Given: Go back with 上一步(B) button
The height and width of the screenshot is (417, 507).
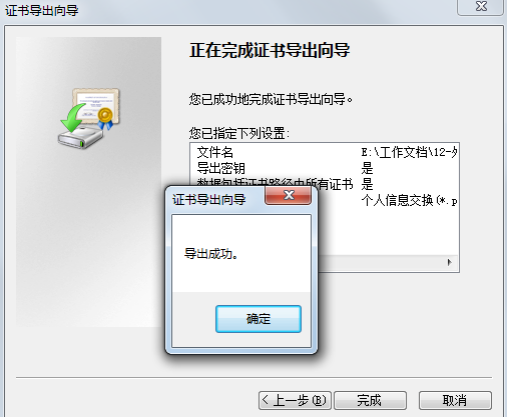Looking at the screenshot, I should pyautogui.click(x=295, y=400).
